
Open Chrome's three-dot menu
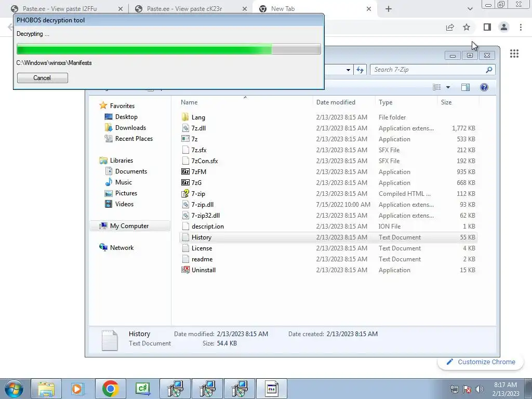coord(521,27)
